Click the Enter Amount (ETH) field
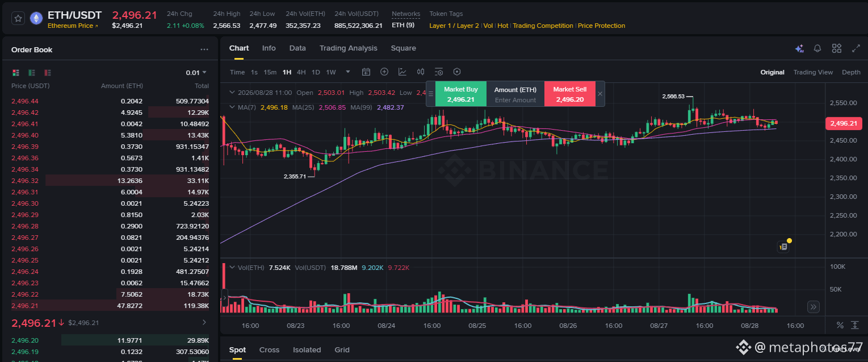Screen dimensions: 868x362 pos(515,100)
